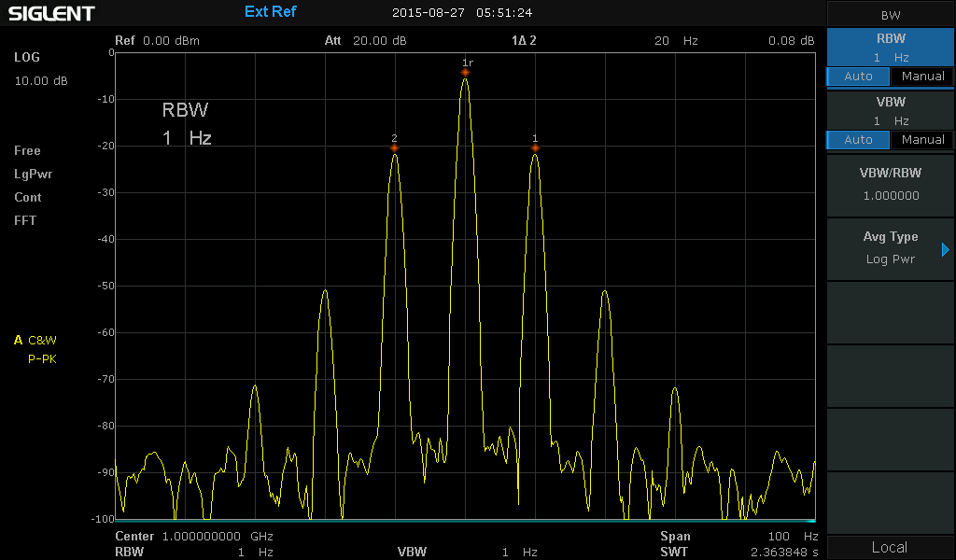956x560 pixels.
Task: Click the Center 1.000000000 GHz readout
Action: point(194,537)
